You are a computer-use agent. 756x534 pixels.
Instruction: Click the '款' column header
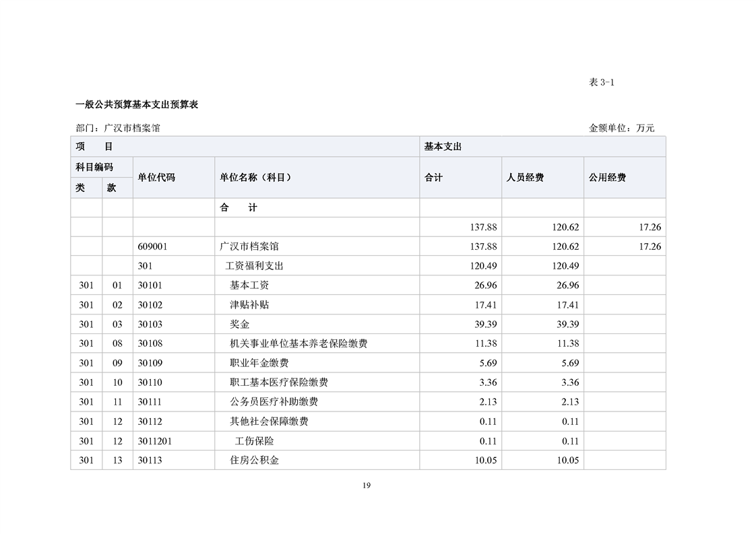click(x=118, y=188)
